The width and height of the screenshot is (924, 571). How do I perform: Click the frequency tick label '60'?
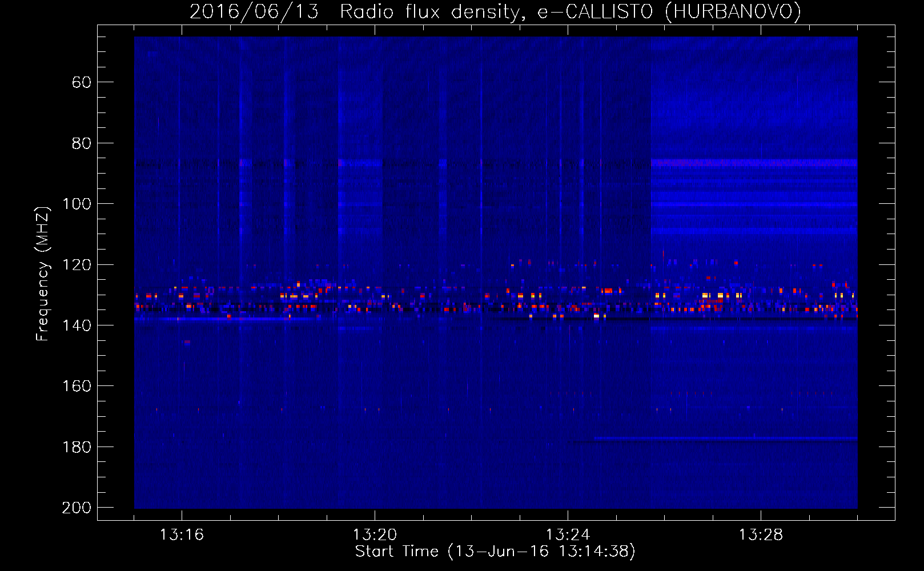pyautogui.click(x=82, y=82)
